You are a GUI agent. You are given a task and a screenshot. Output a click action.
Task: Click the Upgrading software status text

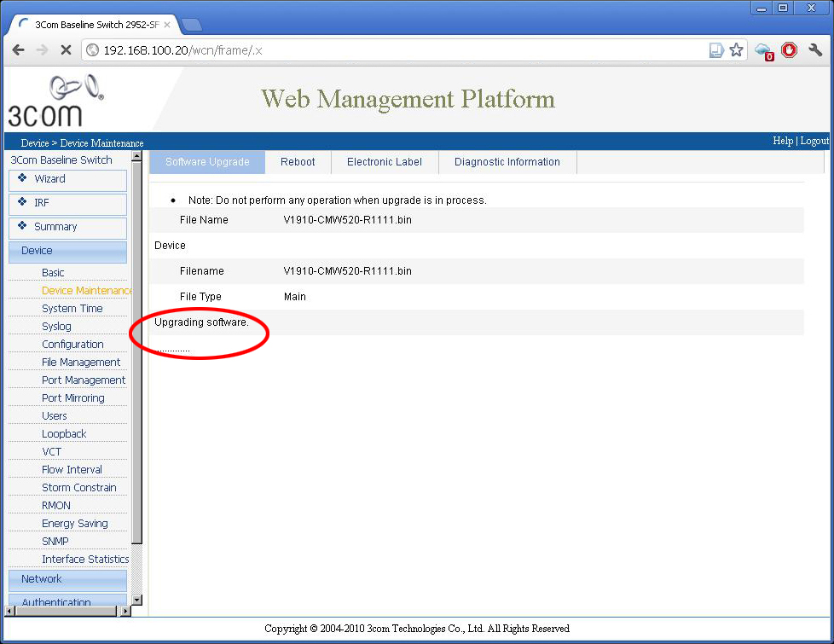coord(201,322)
